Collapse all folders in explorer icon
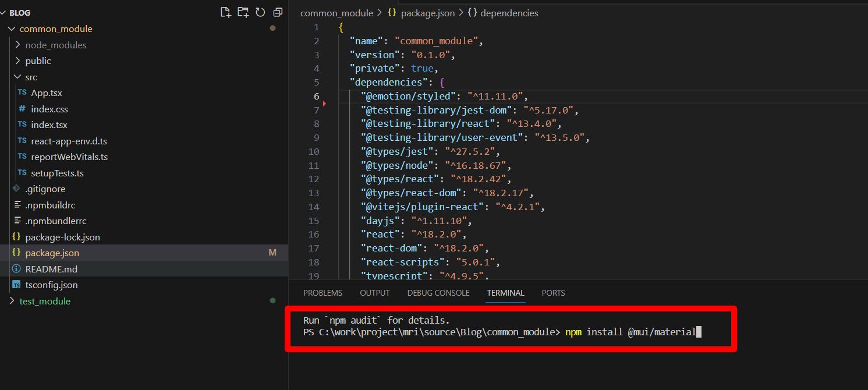The width and height of the screenshot is (868, 390). (278, 12)
